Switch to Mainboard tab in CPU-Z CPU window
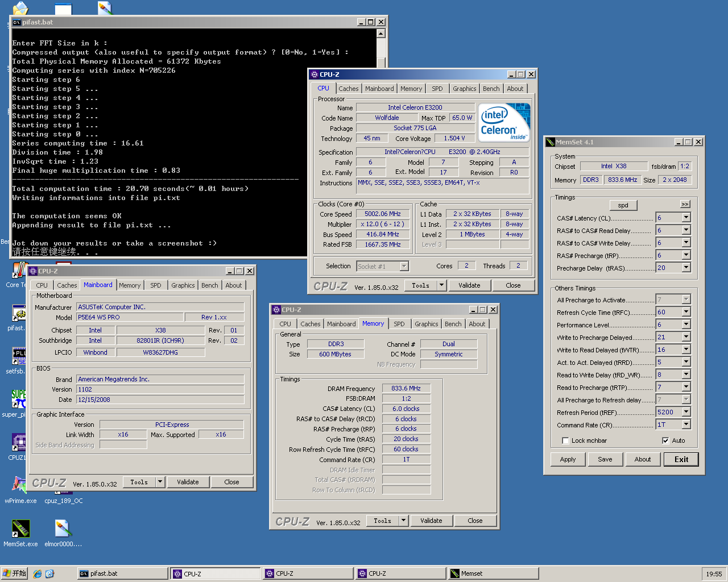Image resolution: width=728 pixels, height=582 pixels. click(379, 89)
